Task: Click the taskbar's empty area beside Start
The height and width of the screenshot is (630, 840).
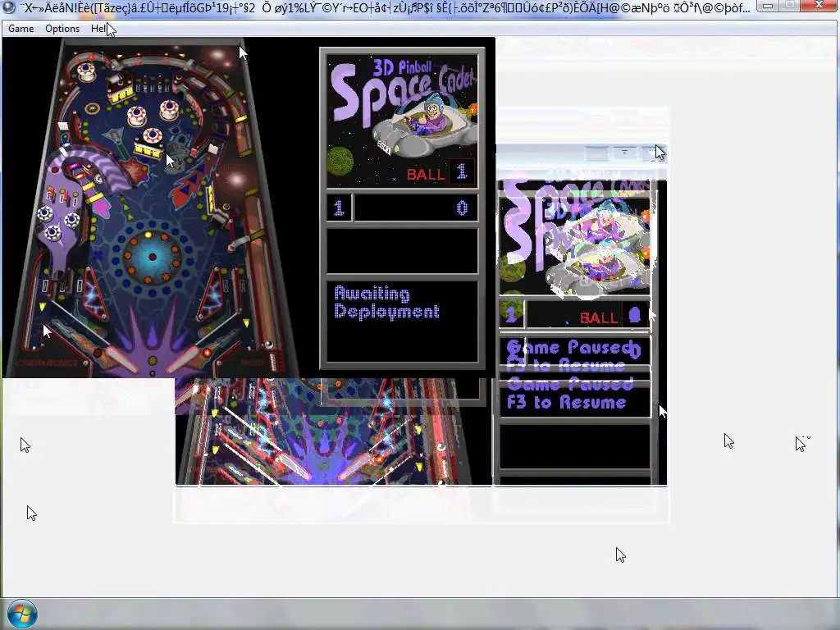Action: coord(440,614)
